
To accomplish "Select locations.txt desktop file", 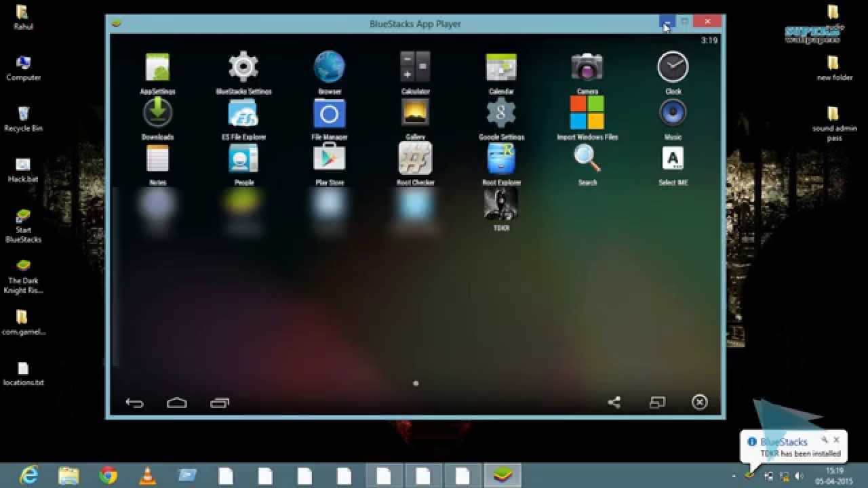I will tap(23, 373).
